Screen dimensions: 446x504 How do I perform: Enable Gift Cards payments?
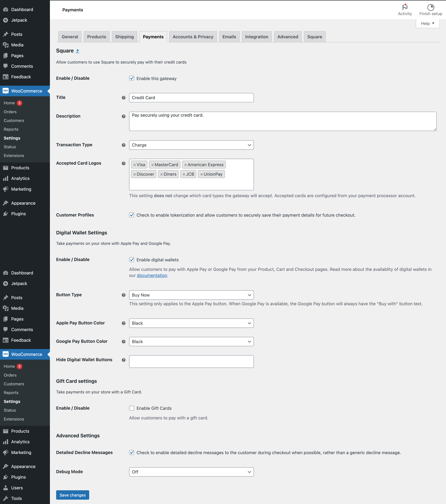coord(132,408)
